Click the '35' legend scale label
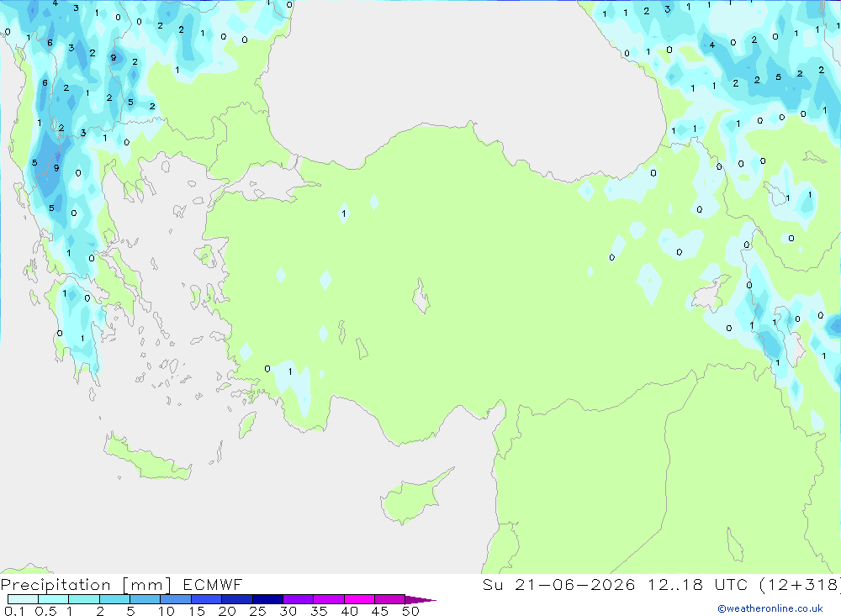This screenshot has height=616, width=841. [x=319, y=611]
